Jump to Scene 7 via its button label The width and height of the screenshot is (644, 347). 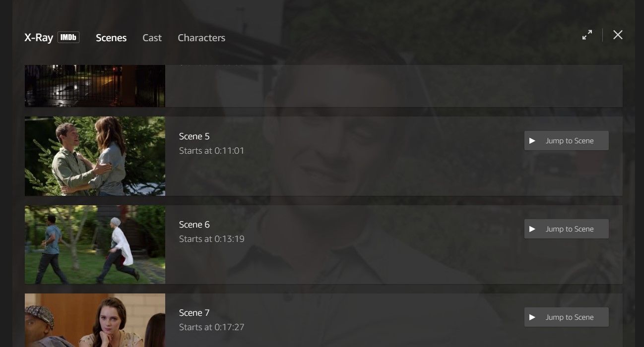570,317
